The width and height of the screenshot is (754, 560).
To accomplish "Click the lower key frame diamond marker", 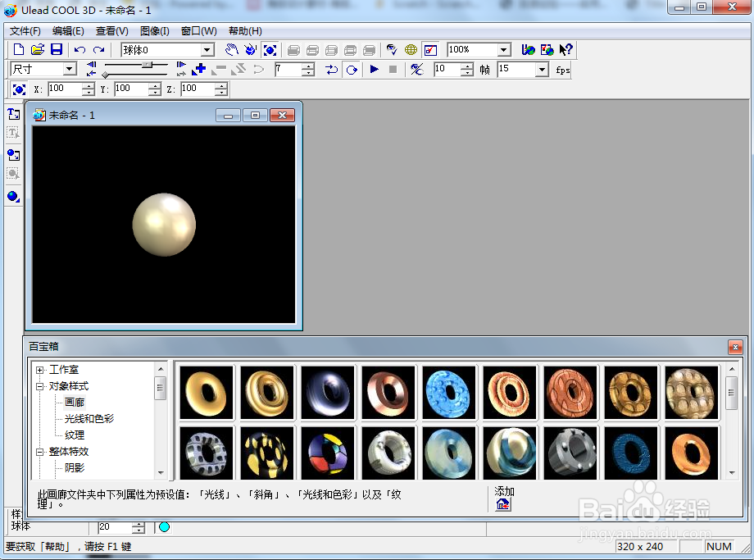I will [105, 75].
